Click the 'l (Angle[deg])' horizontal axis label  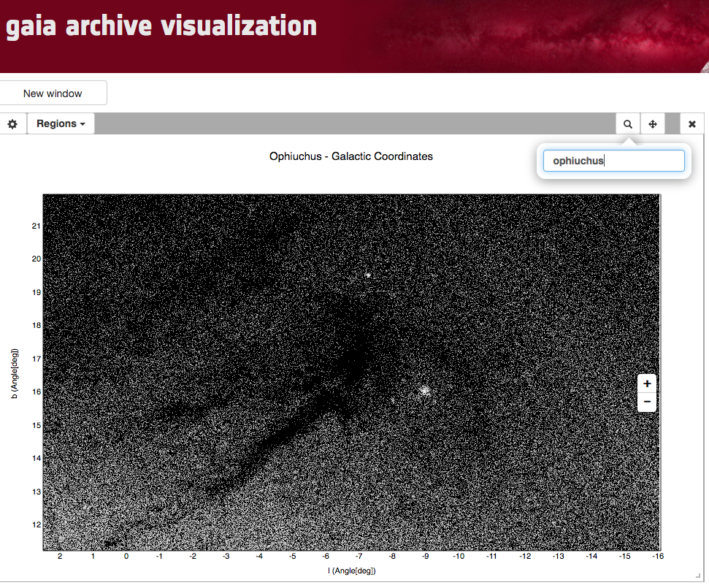coord(351,570)
